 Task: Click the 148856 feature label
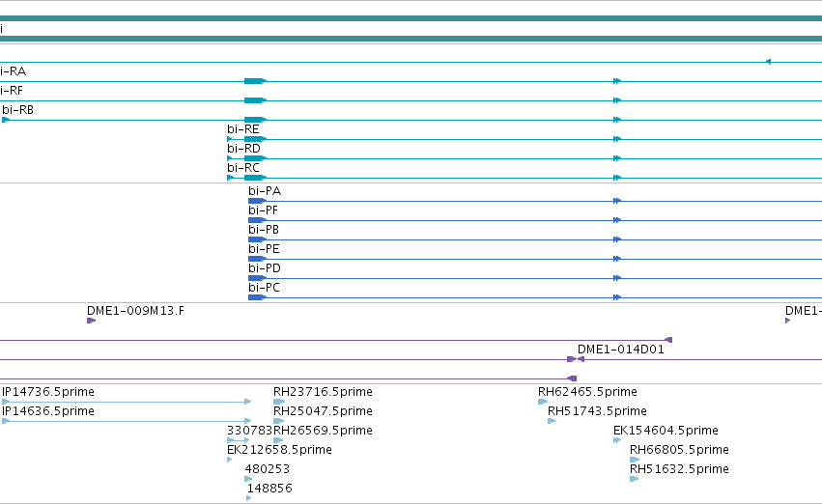[x=269, y=489]
